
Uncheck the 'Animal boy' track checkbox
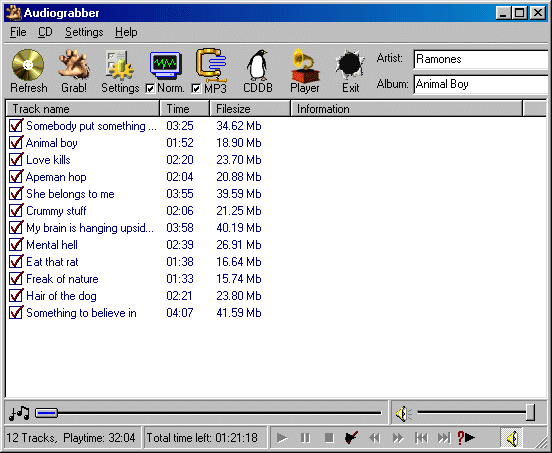click(x=16, y=143)
